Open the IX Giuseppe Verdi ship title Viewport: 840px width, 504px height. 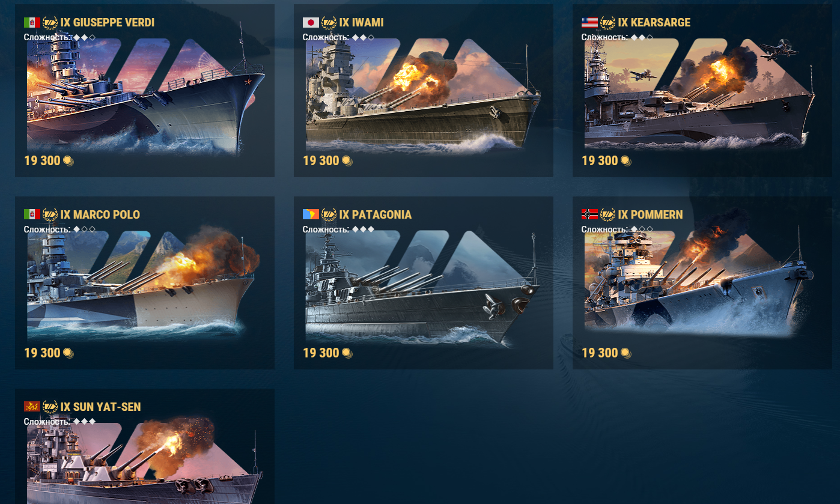pyautogui.click(x=108, y=23)
